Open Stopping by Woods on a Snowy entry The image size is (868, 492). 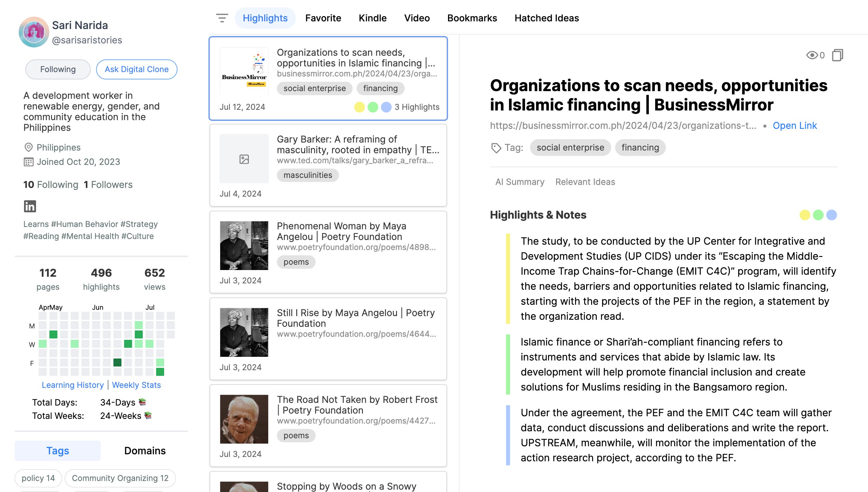coord(328,483)
